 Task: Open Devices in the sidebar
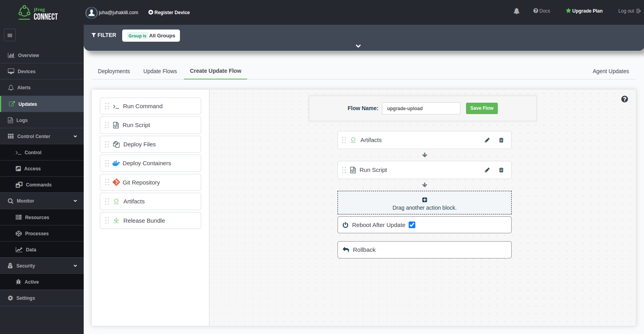coord(42,72)
